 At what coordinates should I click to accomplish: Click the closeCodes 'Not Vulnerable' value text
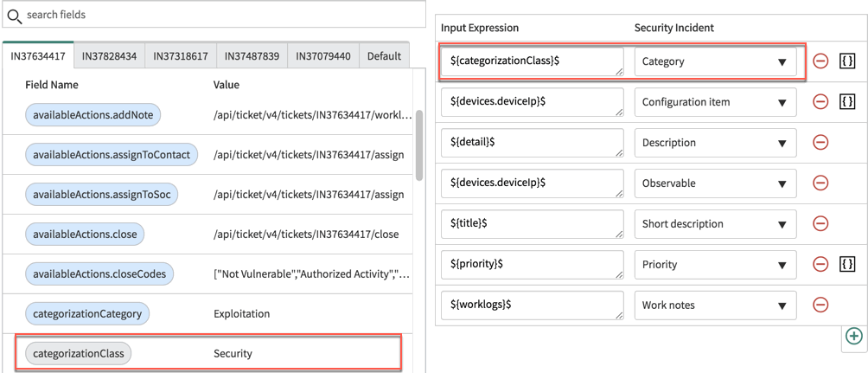312,273
